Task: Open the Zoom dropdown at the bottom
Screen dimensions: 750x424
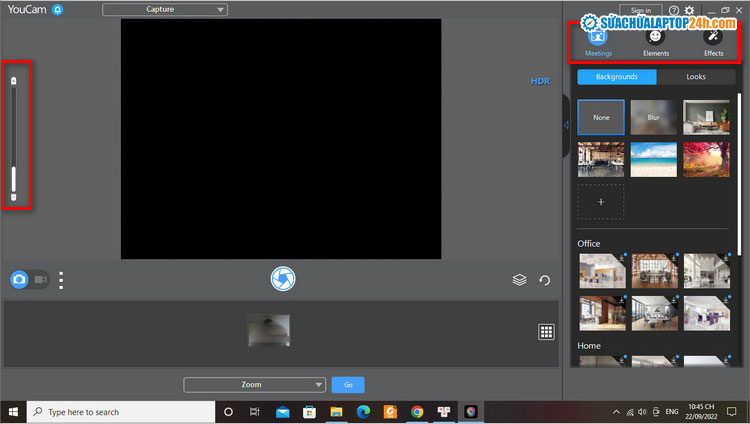Action: point(255,384)
